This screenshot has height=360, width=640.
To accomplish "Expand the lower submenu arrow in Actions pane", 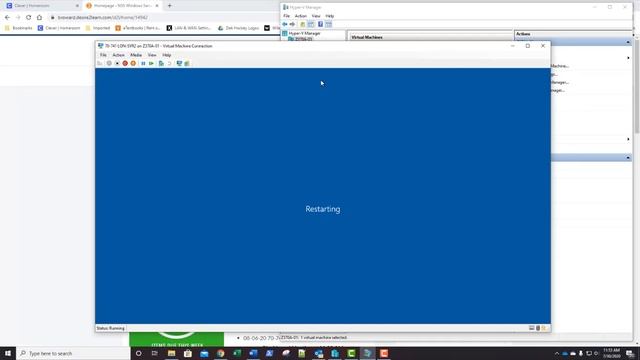I will (x=628, y=139).
